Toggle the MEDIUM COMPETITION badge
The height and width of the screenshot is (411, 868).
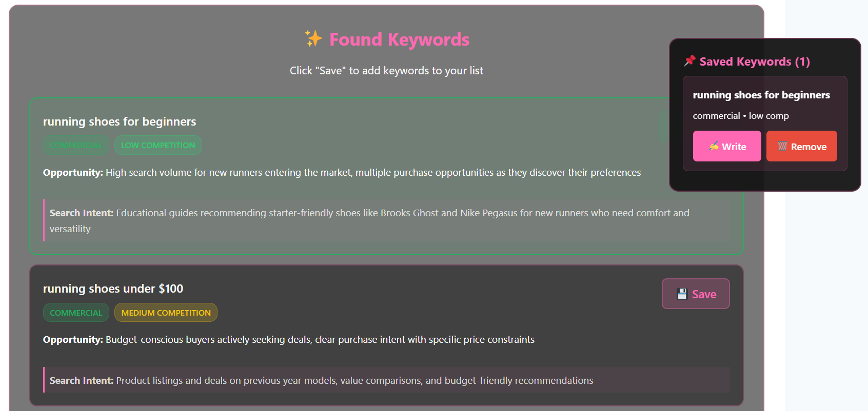[x=166, y=312]
